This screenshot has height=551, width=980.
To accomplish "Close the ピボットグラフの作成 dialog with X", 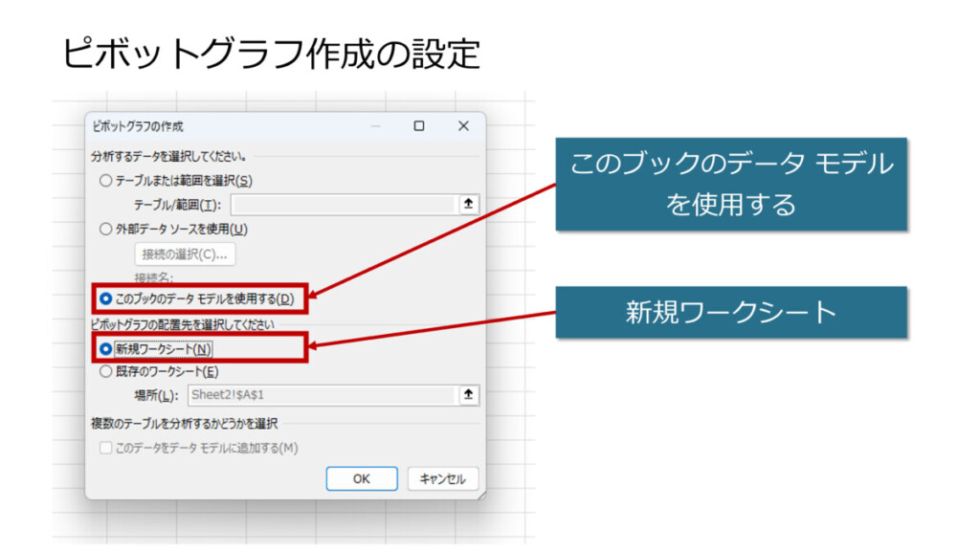I will pos(463,126).
